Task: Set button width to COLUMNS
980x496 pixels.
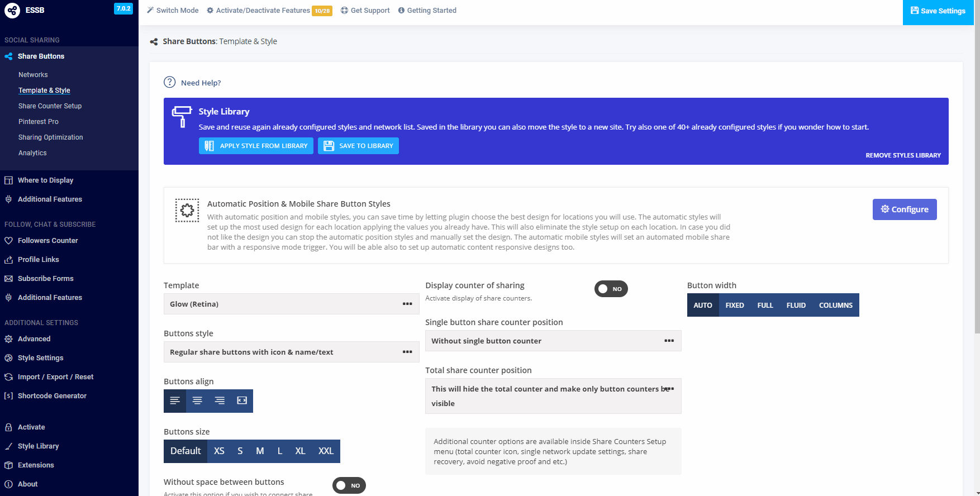Action: tap(835, 306)
